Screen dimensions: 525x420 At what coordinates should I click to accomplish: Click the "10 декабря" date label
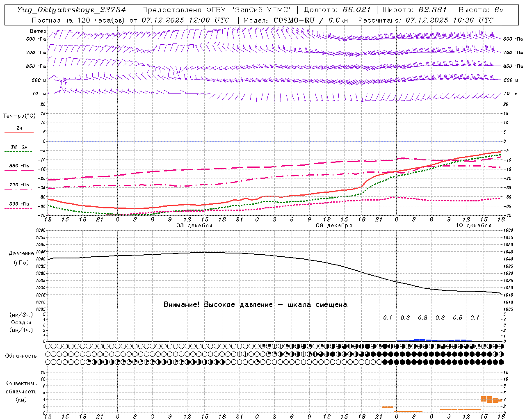[473, 226]
